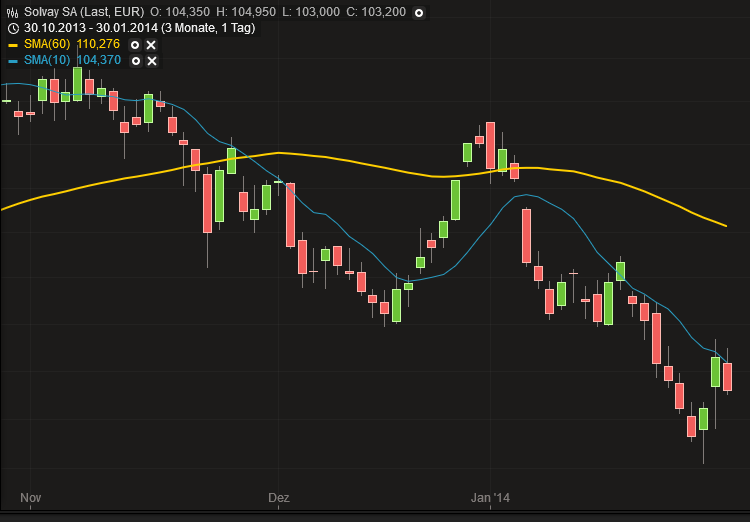The image size is (750, 522).
Task: Open settings for SMA(10) indicator
Action: click(x=136, y=61)
